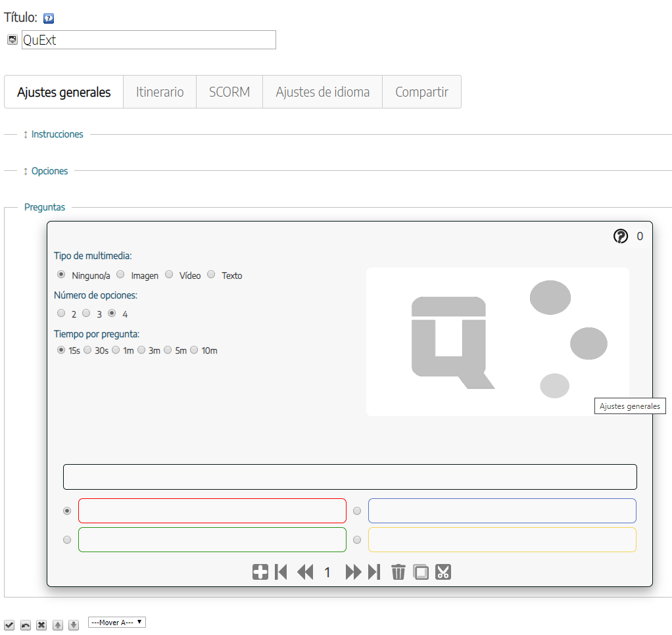The image size is (672, 635).
Task: Open the Mover A dropdown
Action: coord(117,622)
